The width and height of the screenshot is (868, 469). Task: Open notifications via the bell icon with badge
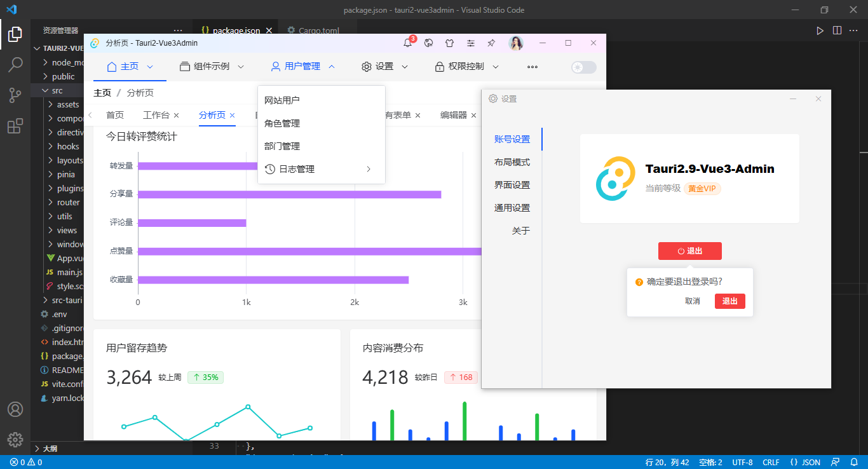tap(407, 43)
